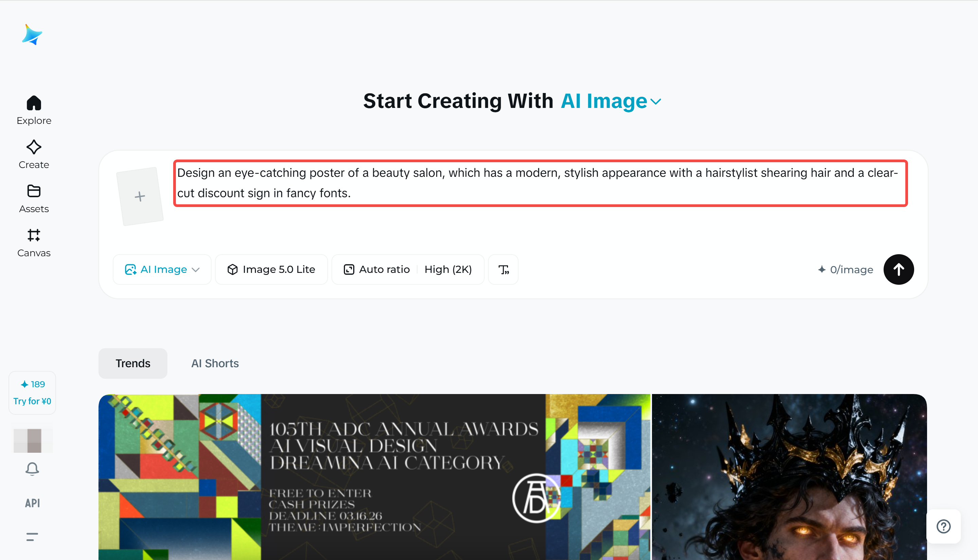Open the Canvas workspace
Screen dimensions: 978x560
click(x=34, y=243)
